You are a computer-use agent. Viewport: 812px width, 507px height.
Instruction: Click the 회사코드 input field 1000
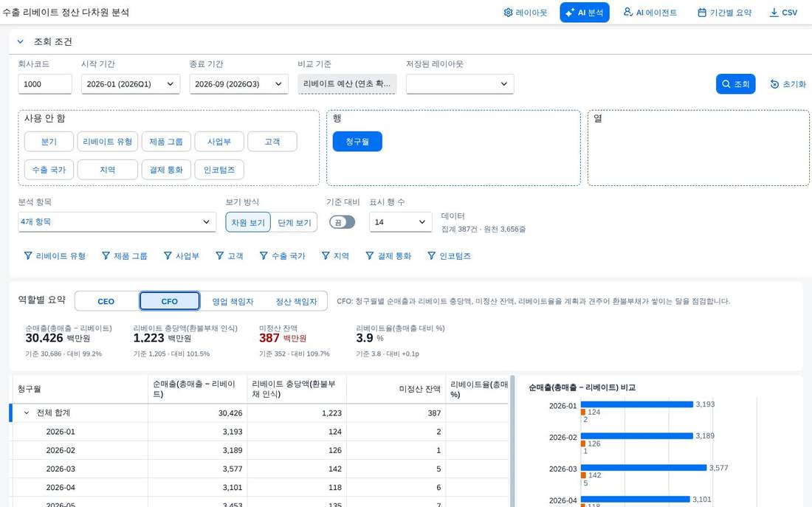[45, 84]
